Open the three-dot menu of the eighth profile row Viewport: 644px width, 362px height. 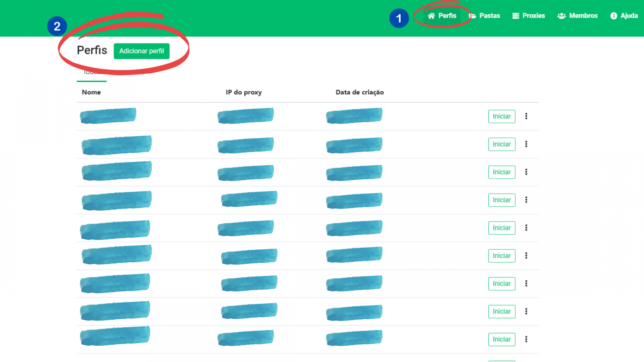click(x=526, y=311)
